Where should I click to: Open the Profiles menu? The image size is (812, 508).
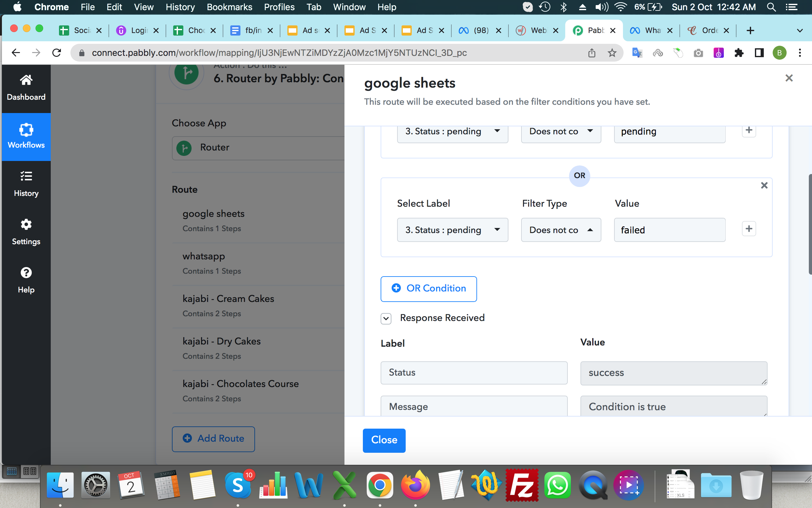tap(279, 7)
